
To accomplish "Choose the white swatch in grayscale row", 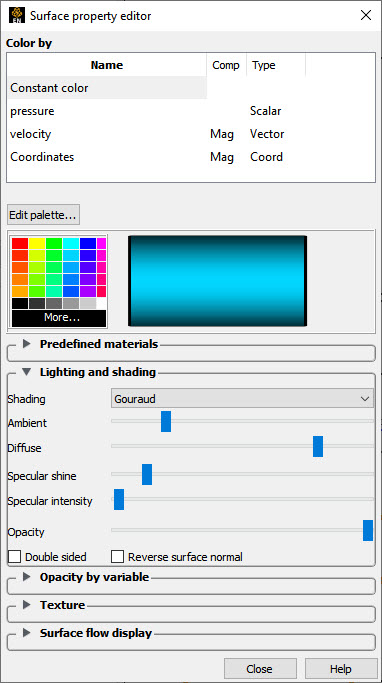I will point(101,303).
